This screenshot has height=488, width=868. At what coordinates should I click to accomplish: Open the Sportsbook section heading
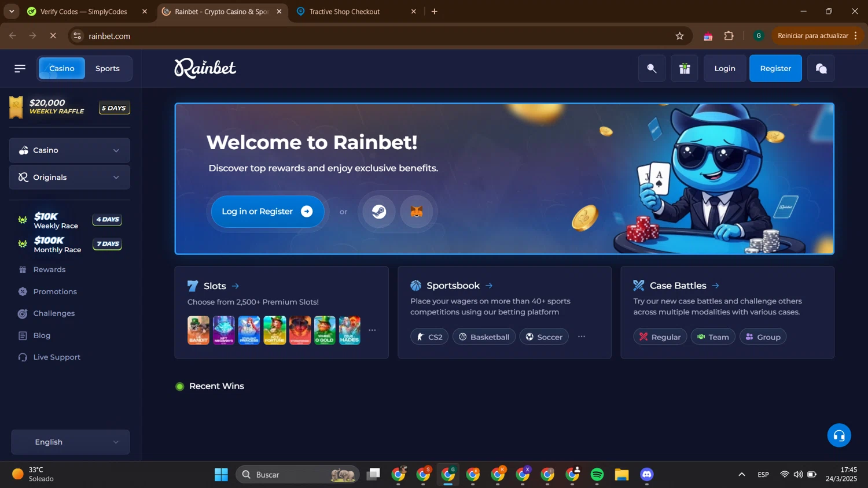point(452,286)
